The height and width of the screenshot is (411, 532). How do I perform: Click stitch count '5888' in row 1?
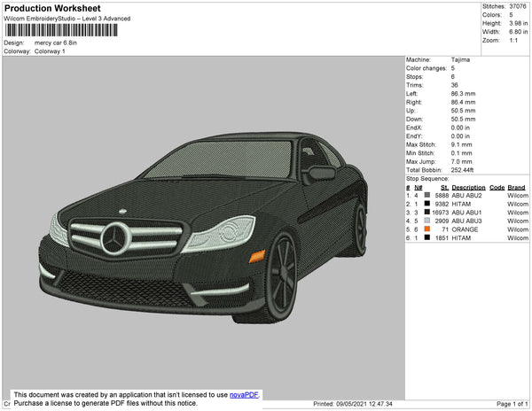tap(442, 196)
